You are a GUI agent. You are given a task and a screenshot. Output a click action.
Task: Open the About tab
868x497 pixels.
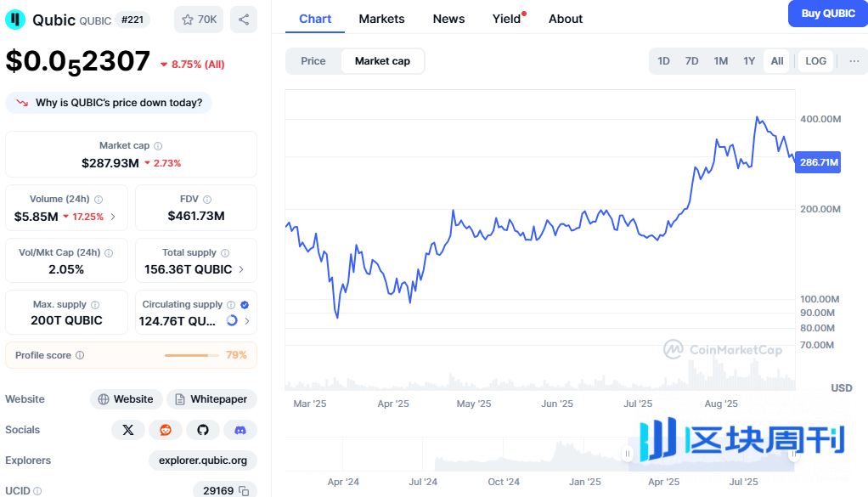565,19
